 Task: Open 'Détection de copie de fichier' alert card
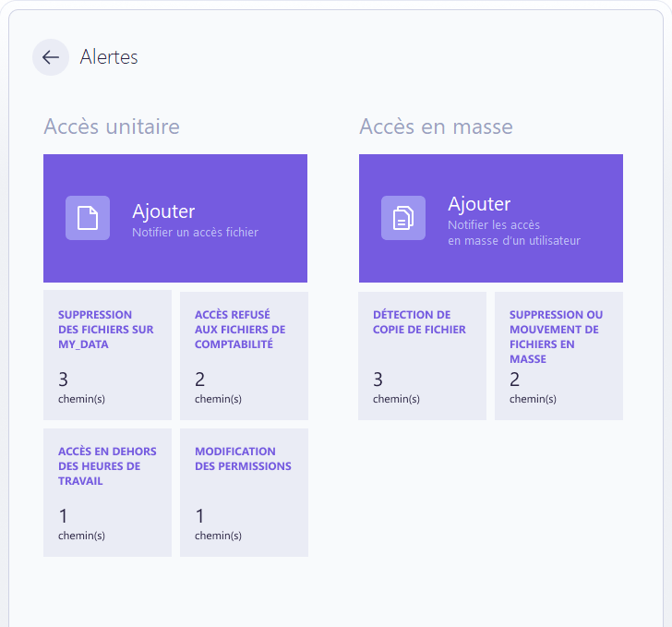[x=422, y=356]
